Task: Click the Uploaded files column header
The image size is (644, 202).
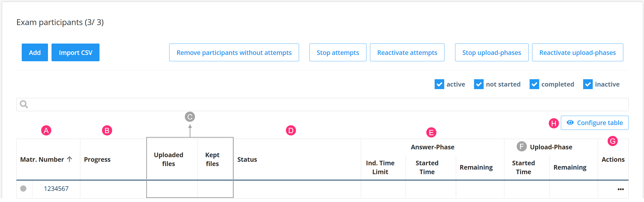Action: click(x=168, y=159)
